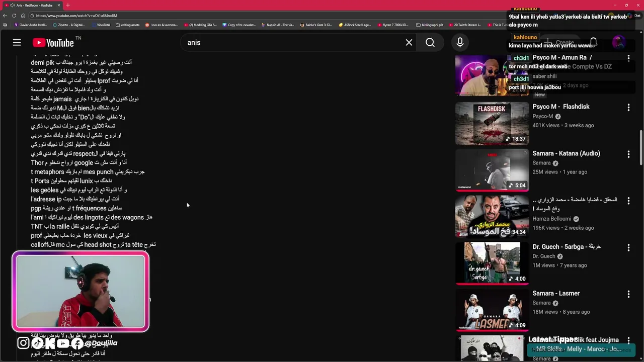Open the VirusTotal bookmark

[x=100, y=25]
